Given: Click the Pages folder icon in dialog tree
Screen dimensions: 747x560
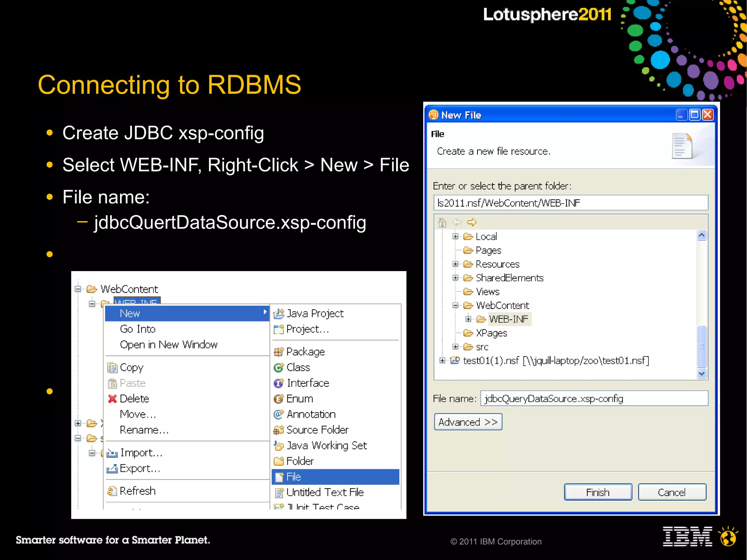Looking at the screenshot, I should click(468, 250).
